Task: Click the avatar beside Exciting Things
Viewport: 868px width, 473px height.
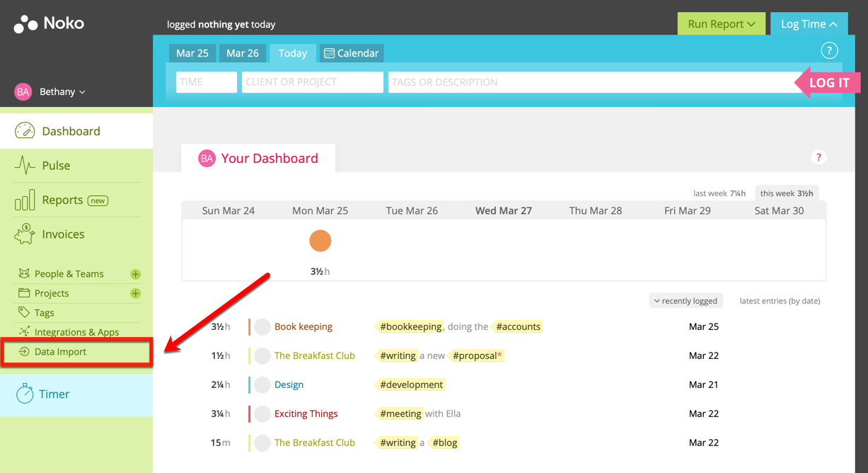Action: (x=262, y=414)
